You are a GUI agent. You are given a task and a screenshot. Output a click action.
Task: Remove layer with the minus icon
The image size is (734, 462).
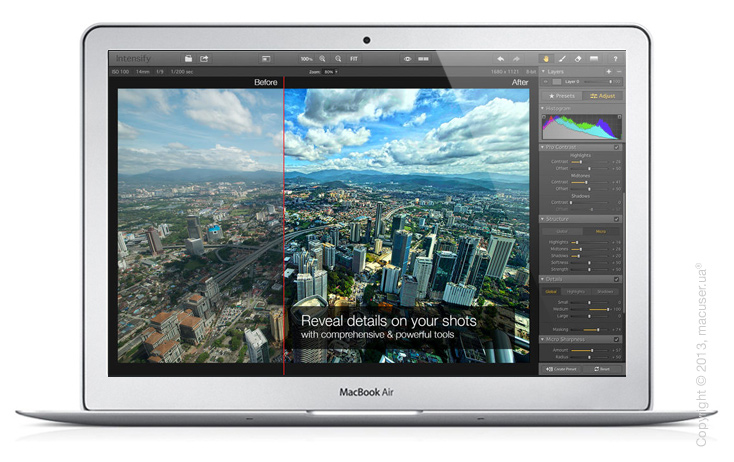(x=619, y=72)
